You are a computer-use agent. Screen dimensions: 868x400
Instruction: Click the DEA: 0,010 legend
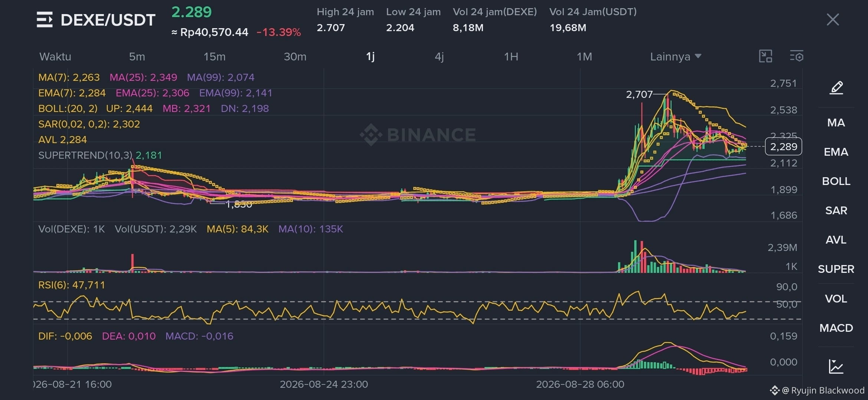point(129,336)
